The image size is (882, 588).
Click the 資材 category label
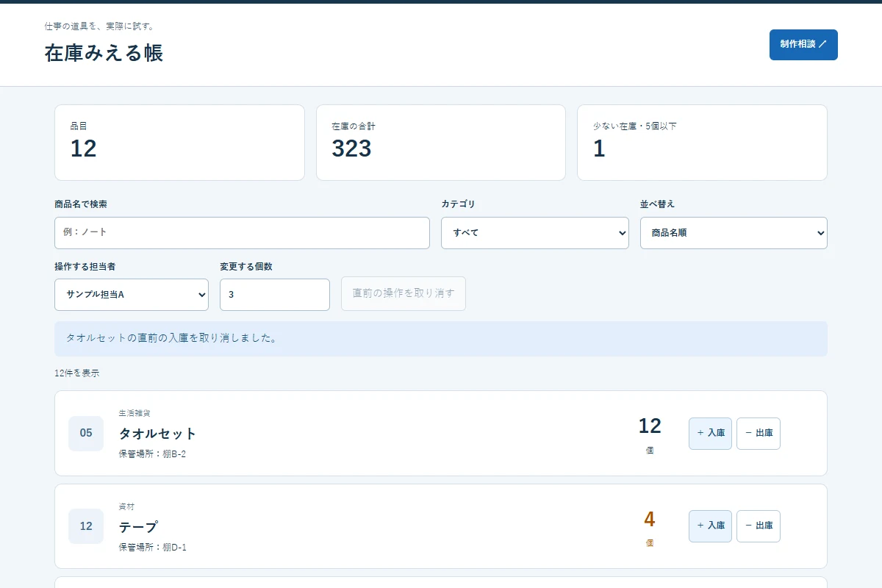(126, 506)
